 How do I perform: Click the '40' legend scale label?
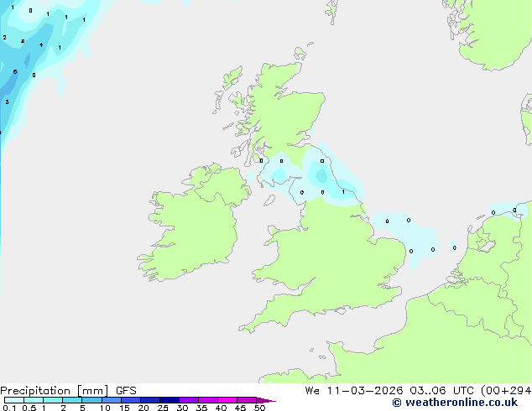pos(221,408)
